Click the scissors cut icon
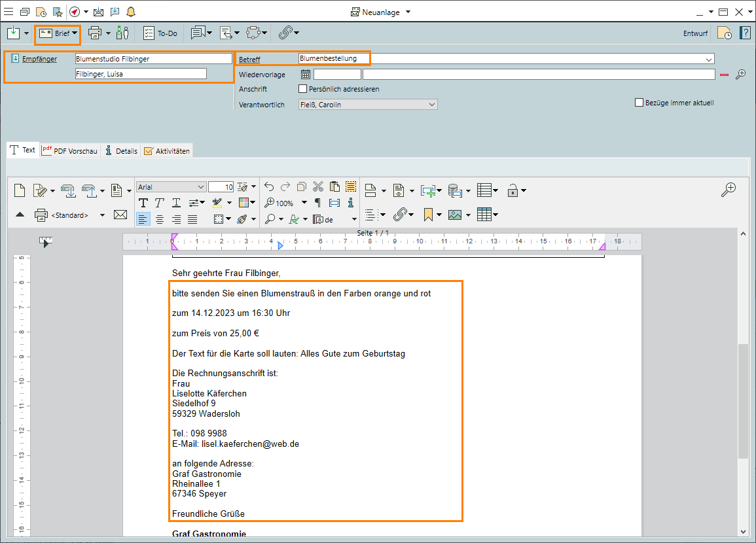The image size is (756, 543). [x=318, y=187]
